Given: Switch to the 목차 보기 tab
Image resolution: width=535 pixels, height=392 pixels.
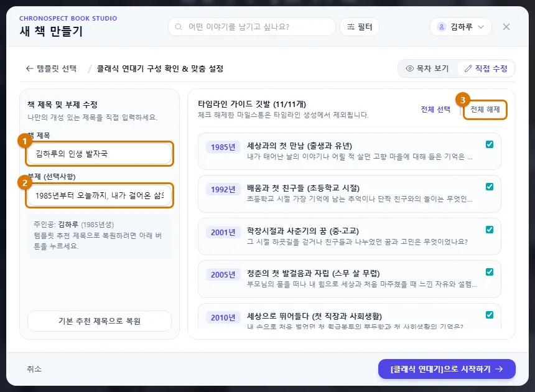Looking at the screenshot, I should coord(427,68).
